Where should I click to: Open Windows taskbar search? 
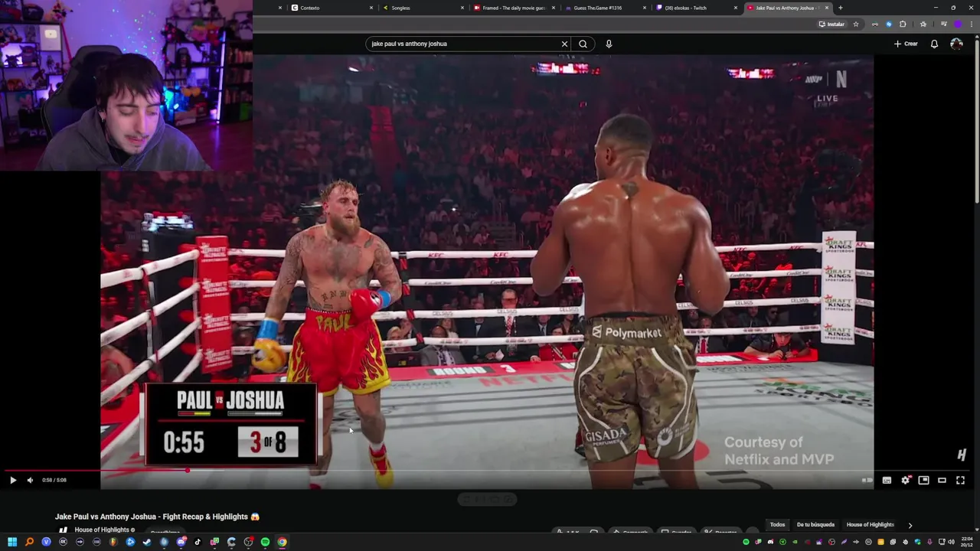tap(29, 542)
